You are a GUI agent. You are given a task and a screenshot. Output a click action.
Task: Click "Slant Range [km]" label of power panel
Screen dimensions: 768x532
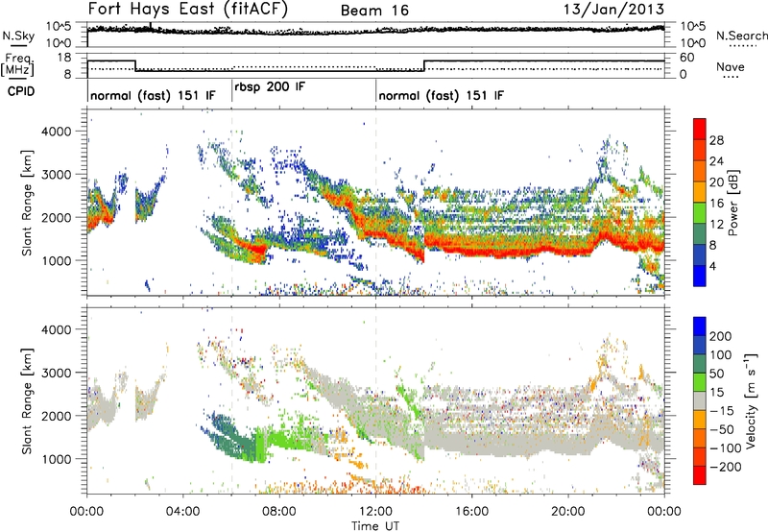coord(27,203)
